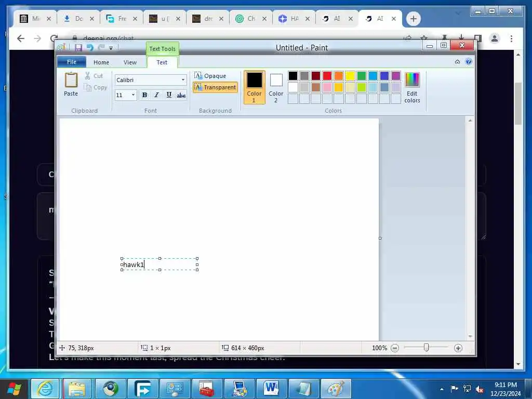Close the Fre browser tab
532x399 pixels.
coord(135,19)
